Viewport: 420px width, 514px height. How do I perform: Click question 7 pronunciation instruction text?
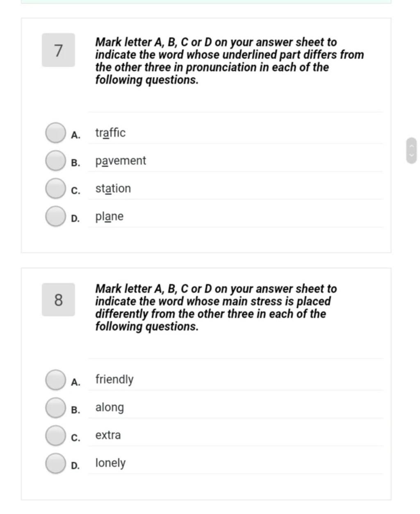[229, 61]
